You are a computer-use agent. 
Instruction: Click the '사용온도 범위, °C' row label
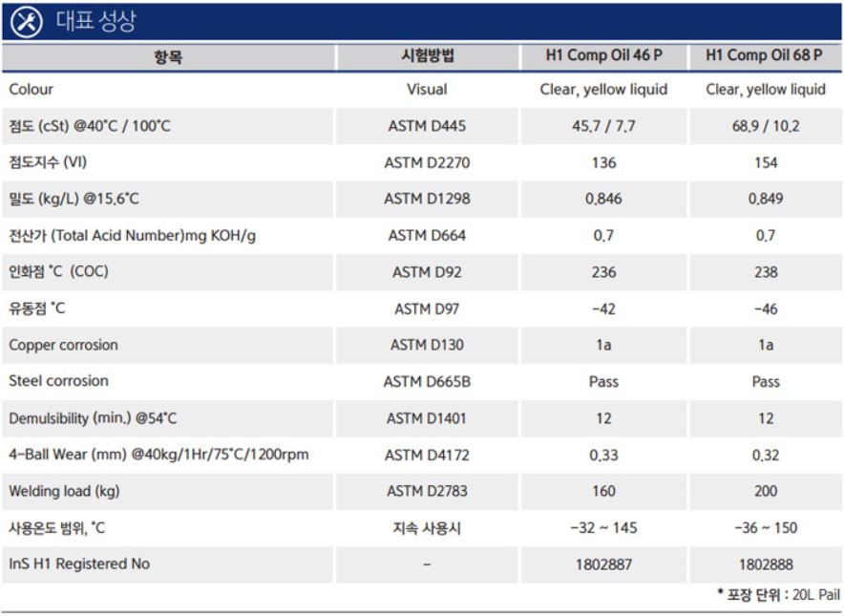pos(56,528)
